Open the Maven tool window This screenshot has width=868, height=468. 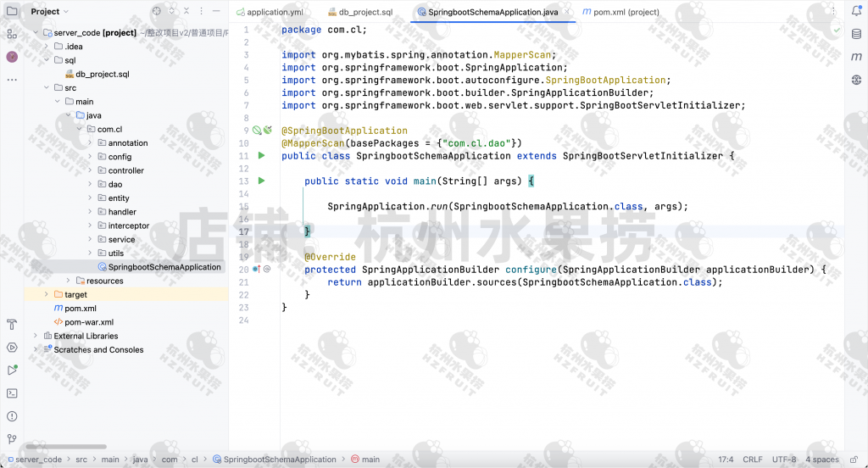tap(855, 57)
